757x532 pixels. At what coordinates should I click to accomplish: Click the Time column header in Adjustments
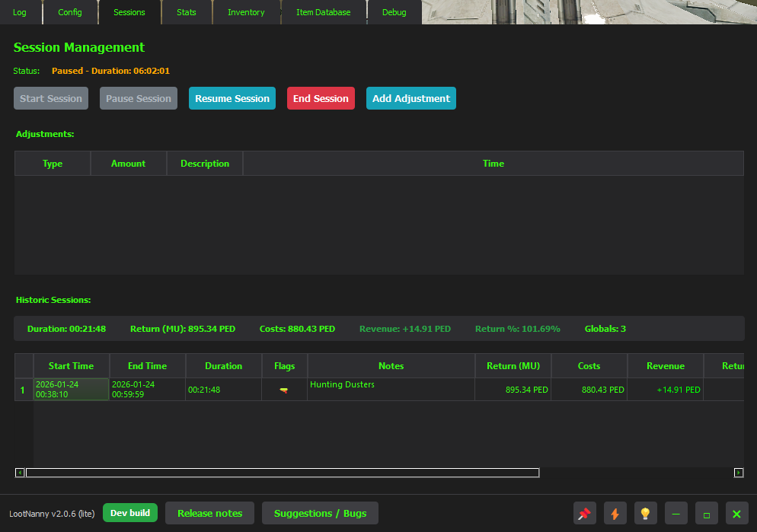(x=493, y=164)
